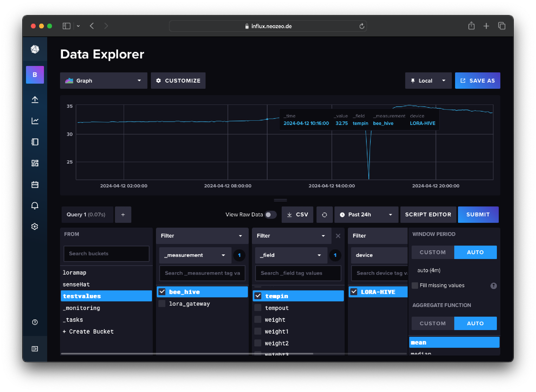Check the Fill missing values option
The height and width of the screenshot is (392, 536).
(x=414, y=285)
